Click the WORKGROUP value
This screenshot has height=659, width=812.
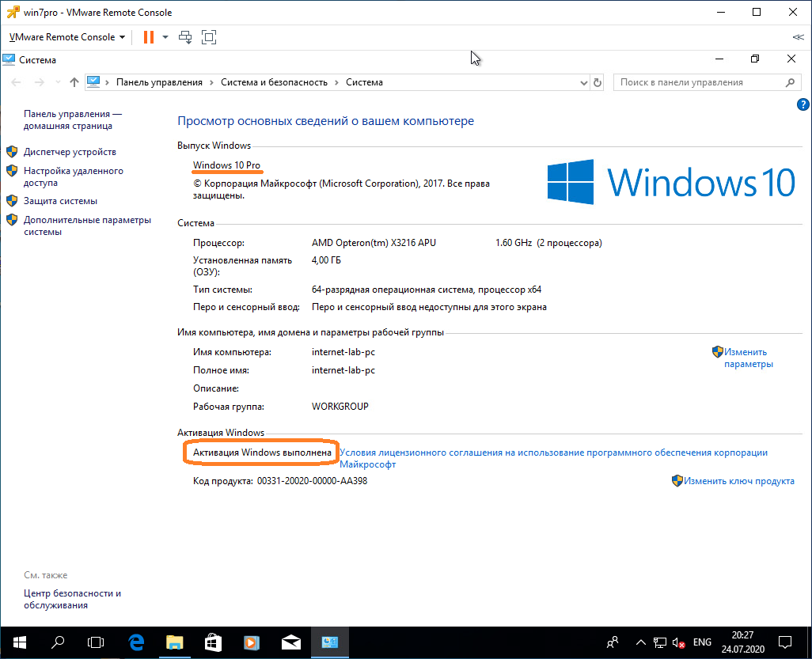point(340,407)
